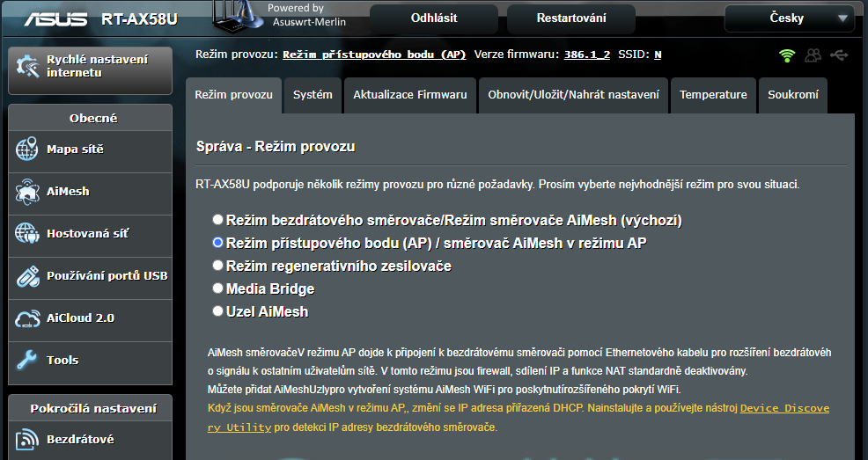Click the Powered by Asuswrt-Merlin text
868x460 pixels.
[306, 15]
